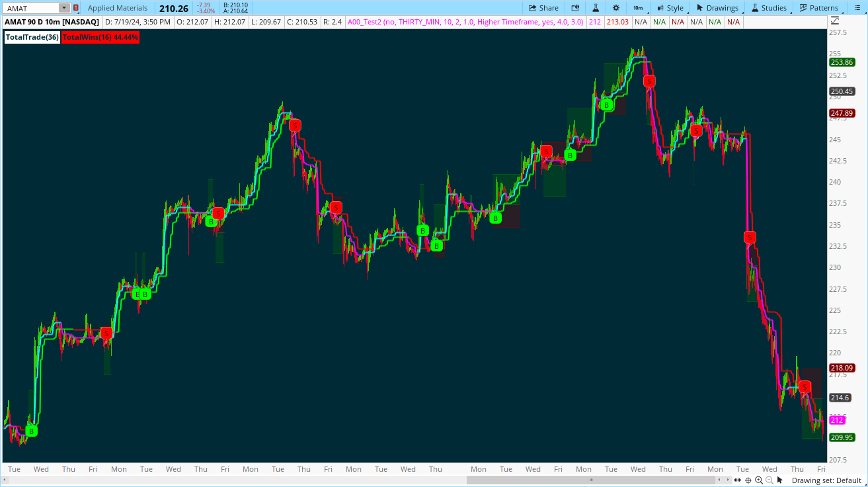Click the A00_Test2 study label
This screenshot has width=868, height=487.
(x=465, y=22)
